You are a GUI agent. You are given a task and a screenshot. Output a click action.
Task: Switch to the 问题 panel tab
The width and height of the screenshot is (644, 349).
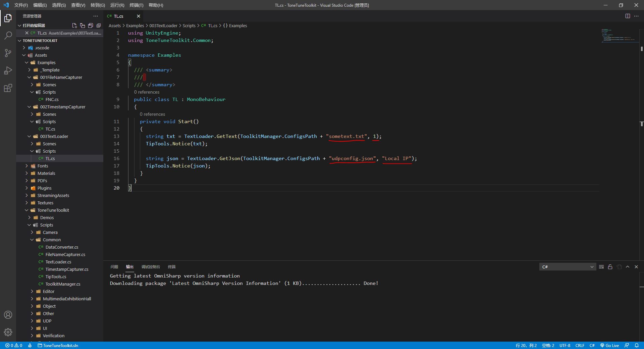(x=114, y=267)
